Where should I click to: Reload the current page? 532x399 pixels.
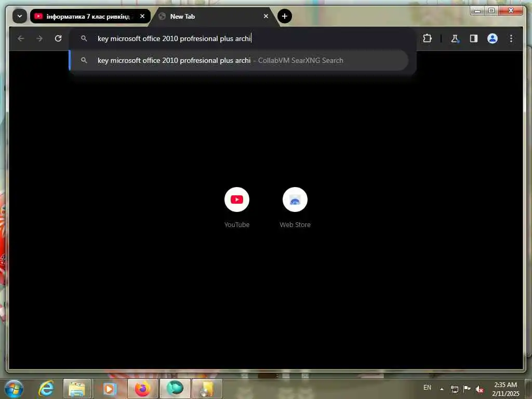click(x=58, y=38)
